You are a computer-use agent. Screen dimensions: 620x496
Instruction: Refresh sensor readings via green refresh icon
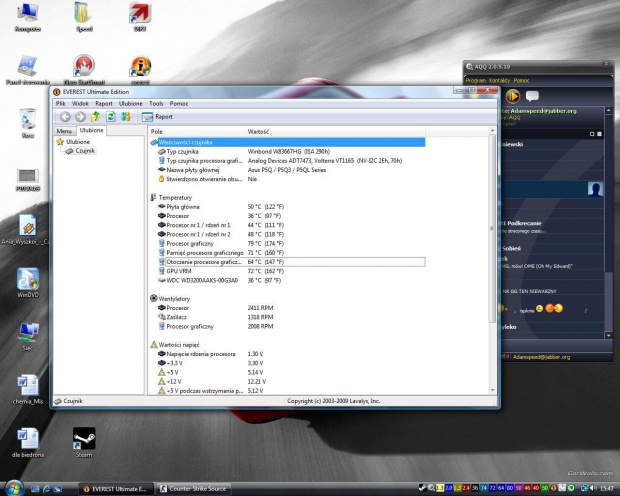point(111,117)
